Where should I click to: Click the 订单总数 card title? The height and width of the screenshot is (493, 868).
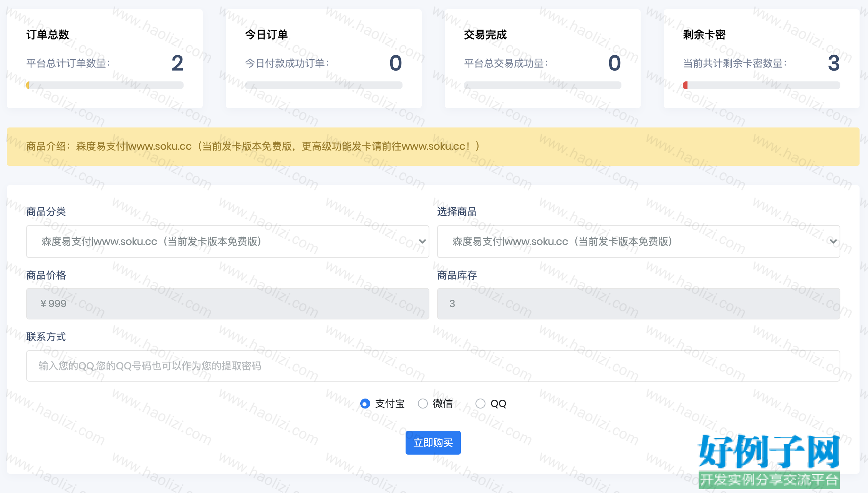48,35
